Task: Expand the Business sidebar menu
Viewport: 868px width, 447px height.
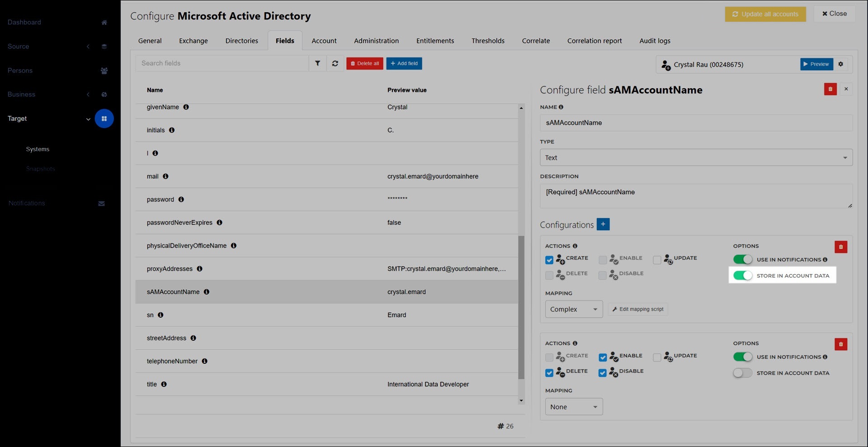Action: (x=88, y=95)
